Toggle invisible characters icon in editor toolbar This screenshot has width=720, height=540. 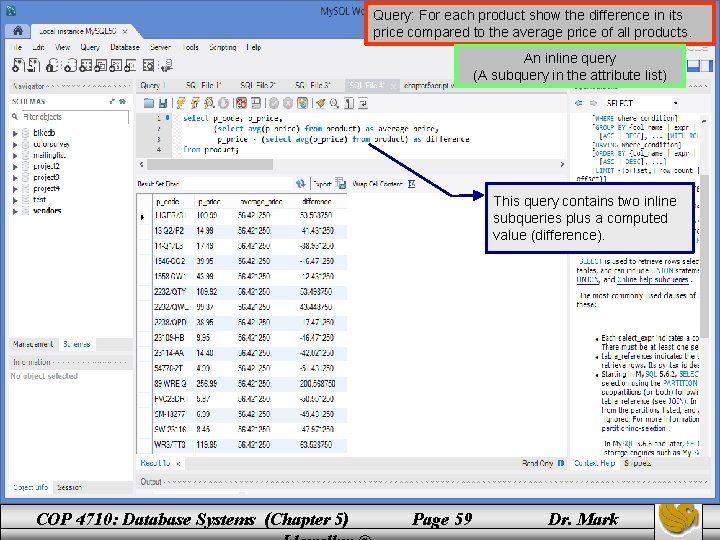(349, 103)
